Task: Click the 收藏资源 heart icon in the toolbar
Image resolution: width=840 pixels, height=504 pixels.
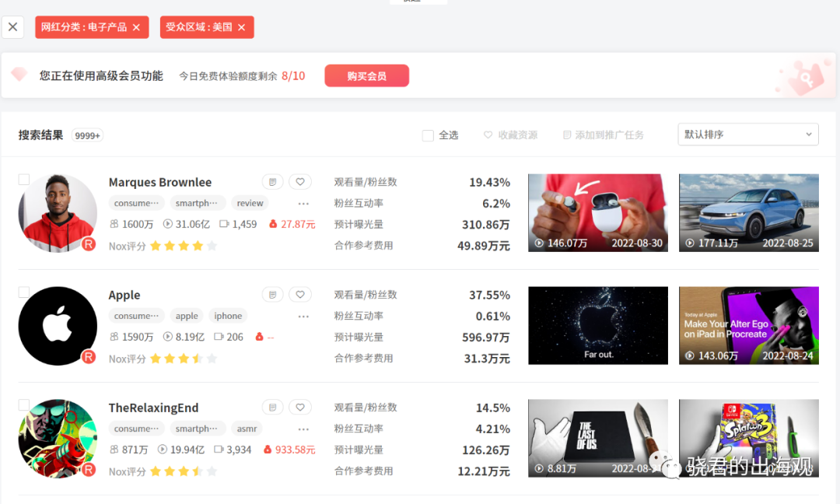Action: tap(486, 134)
